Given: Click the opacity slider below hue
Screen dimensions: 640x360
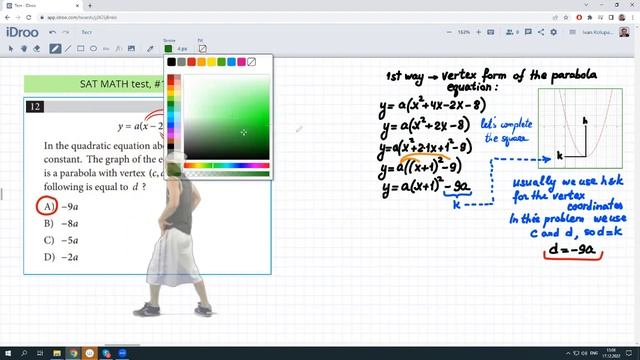Looking at the screenshot, I should (x=227, y=173).
